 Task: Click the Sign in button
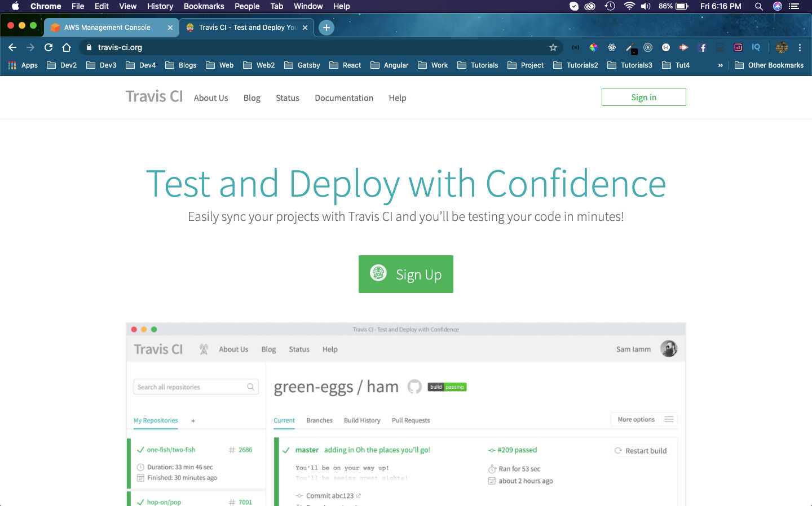644,97
